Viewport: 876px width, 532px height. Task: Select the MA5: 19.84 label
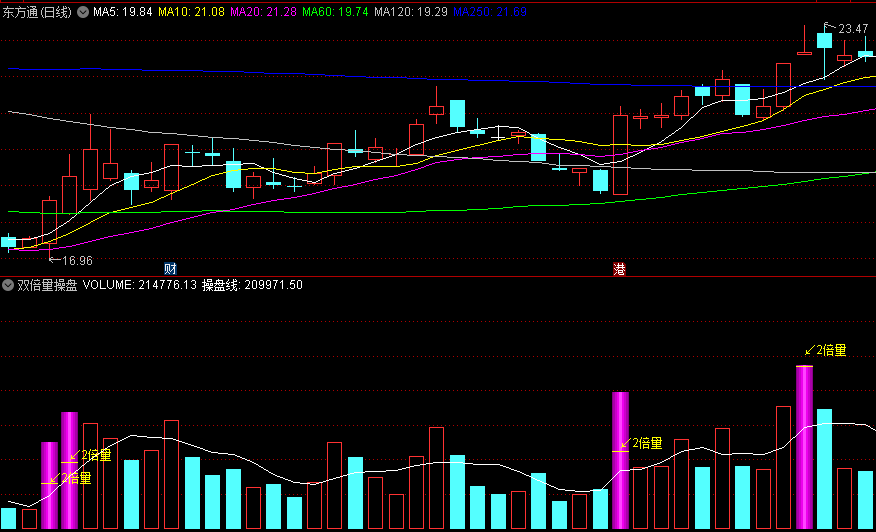(122, 12)
